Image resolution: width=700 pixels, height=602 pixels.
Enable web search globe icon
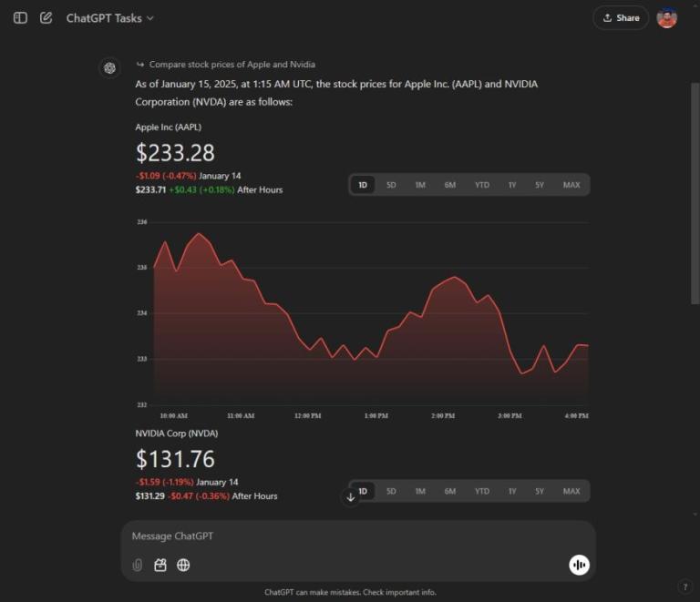pyautogui.click(x=183, y=565)
